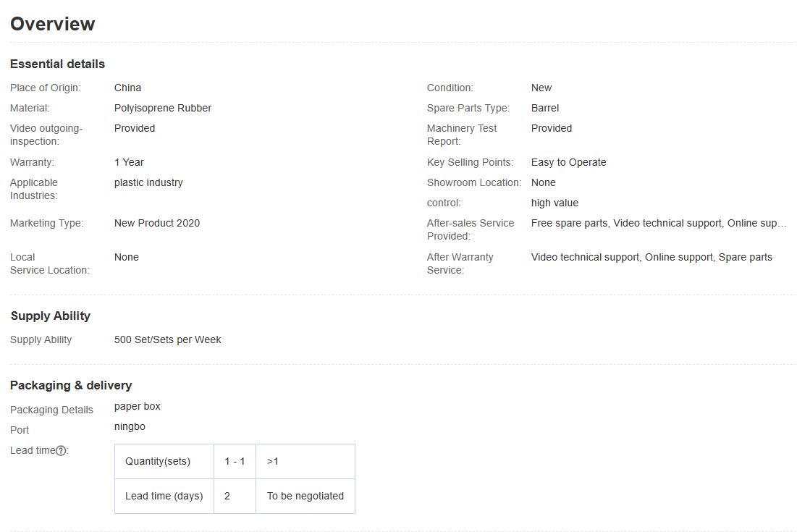Click the Polyisoprene Rubber material value
The height and width of the screenshot is (532, 797).
tap(163, 108)
